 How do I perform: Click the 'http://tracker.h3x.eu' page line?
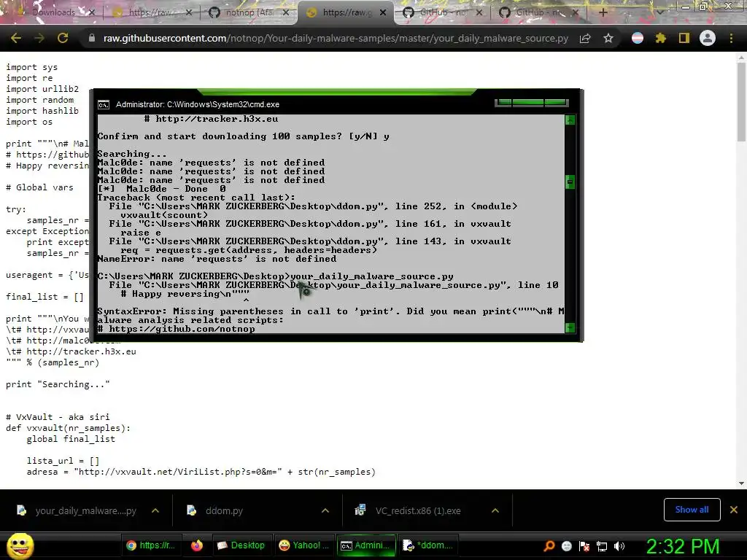pos(71,351)
